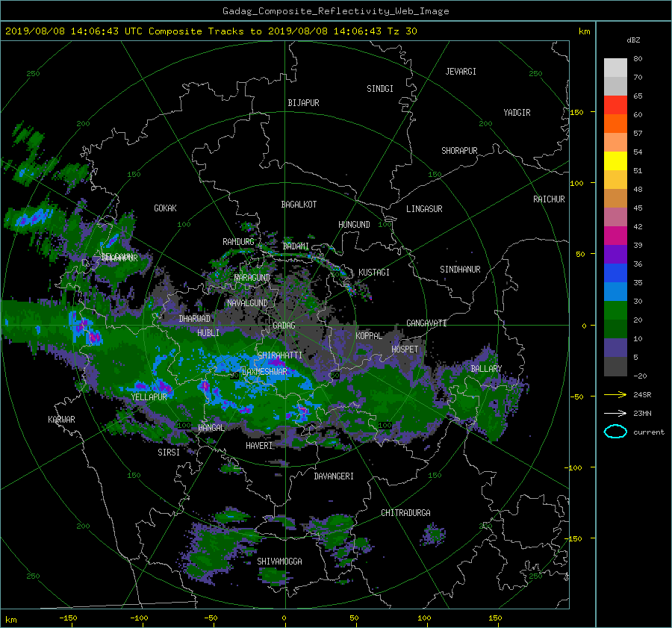Viewport: 672px width, 628px height.
Task: Click the white 23MN arrow legend icon
Action: 615,413
